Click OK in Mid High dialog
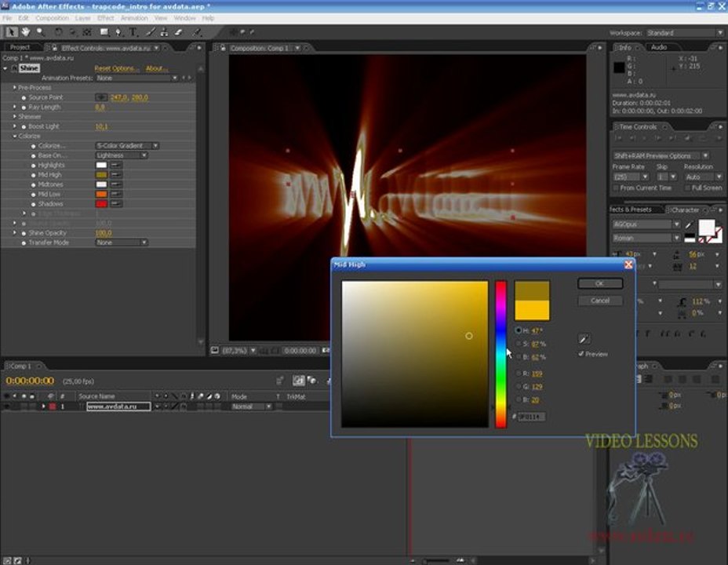 600,283
